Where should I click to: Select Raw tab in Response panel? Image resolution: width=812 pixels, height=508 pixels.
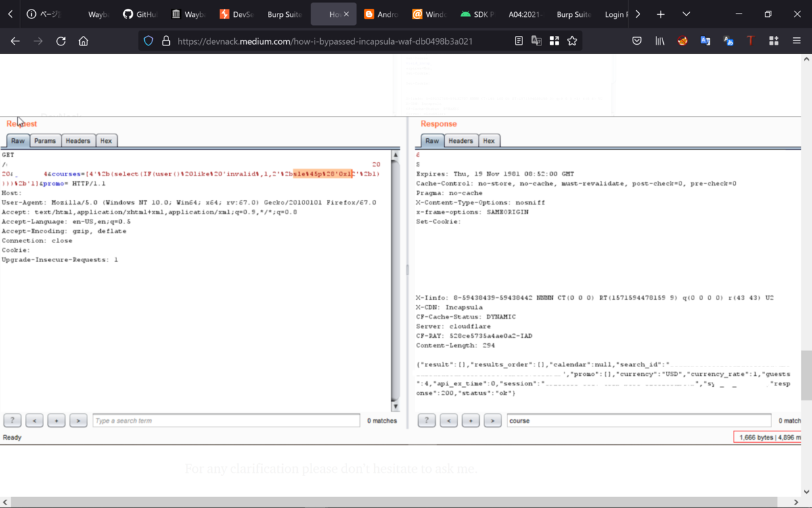pyautogui.click(x=432, y=141)
